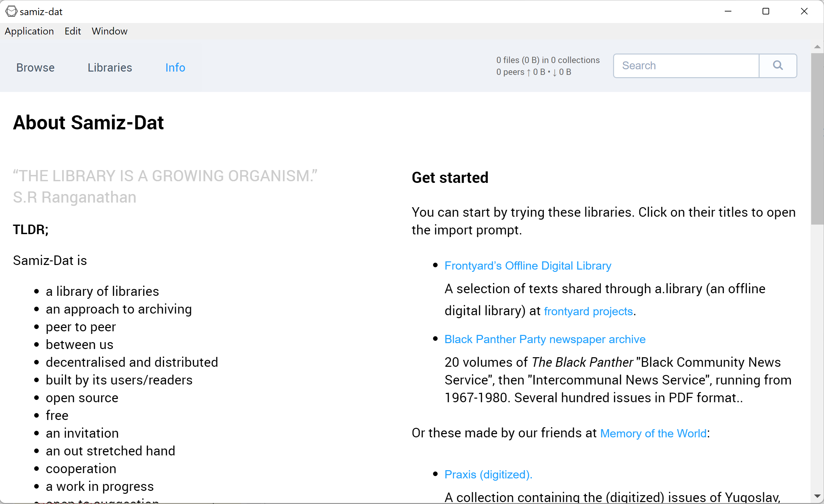This screenshot has height=504, width=824.
Task: Open the Black Panther Party newspaper archive
Action: click(545, 339)
